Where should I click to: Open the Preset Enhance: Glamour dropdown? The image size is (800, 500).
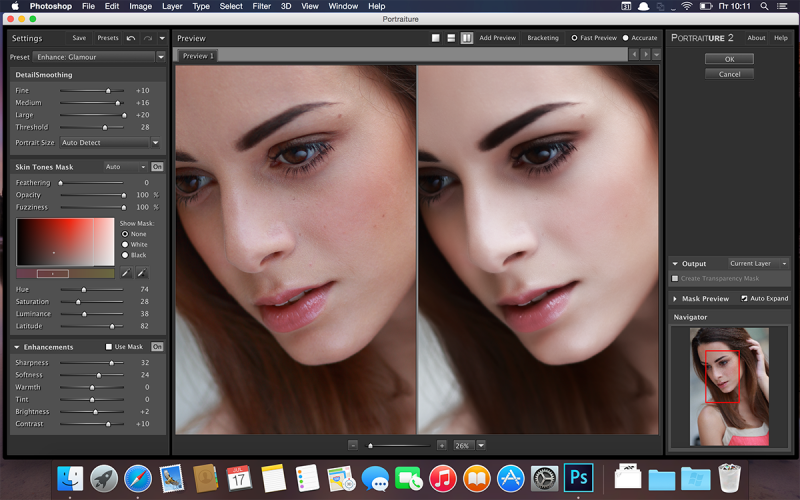tap(99, 57)
